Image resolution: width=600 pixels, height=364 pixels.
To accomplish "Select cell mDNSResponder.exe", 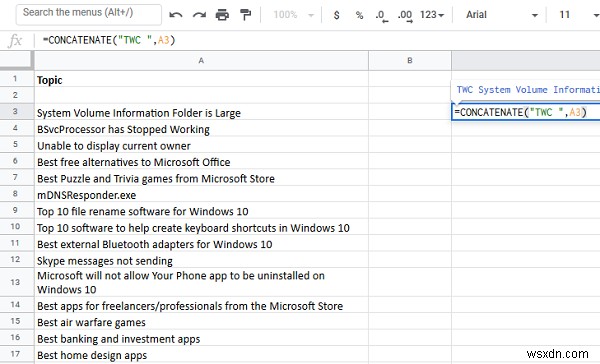I will pyautogui.click(x=201, y=194).
